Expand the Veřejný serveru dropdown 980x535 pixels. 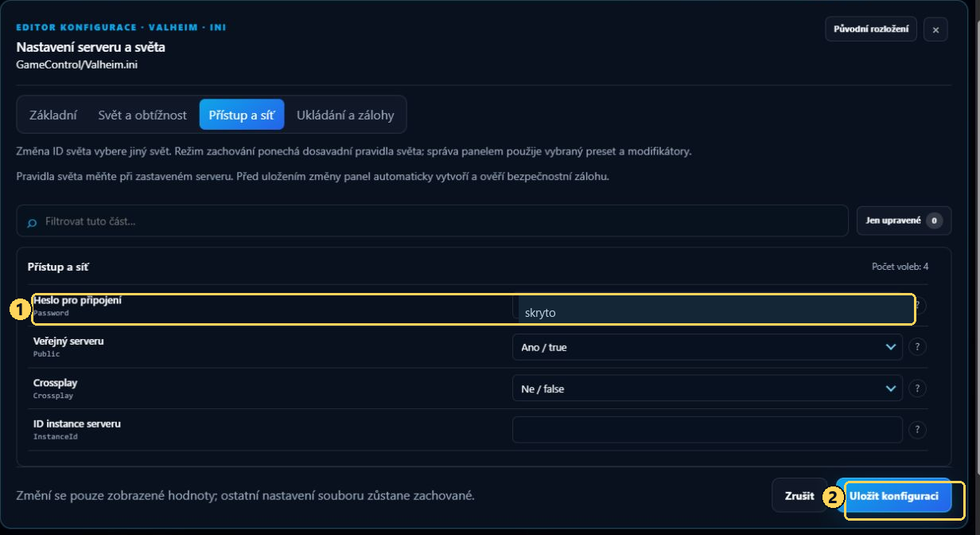[707, 347]
